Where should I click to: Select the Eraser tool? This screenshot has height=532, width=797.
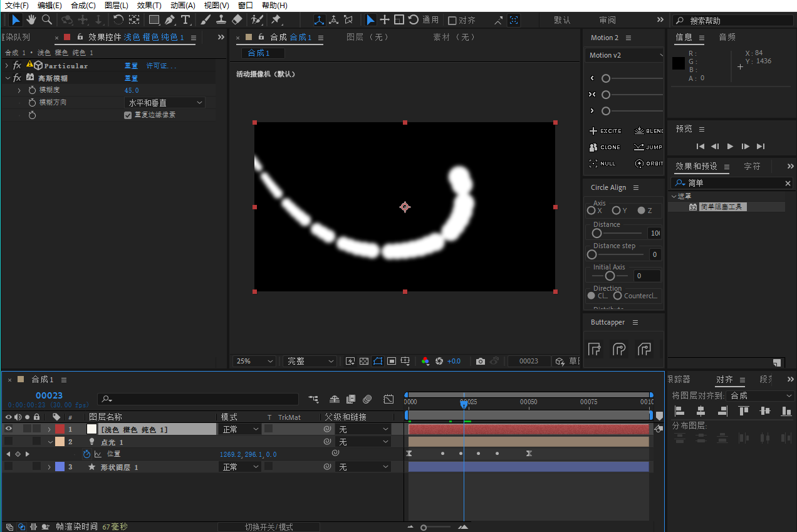237,20
